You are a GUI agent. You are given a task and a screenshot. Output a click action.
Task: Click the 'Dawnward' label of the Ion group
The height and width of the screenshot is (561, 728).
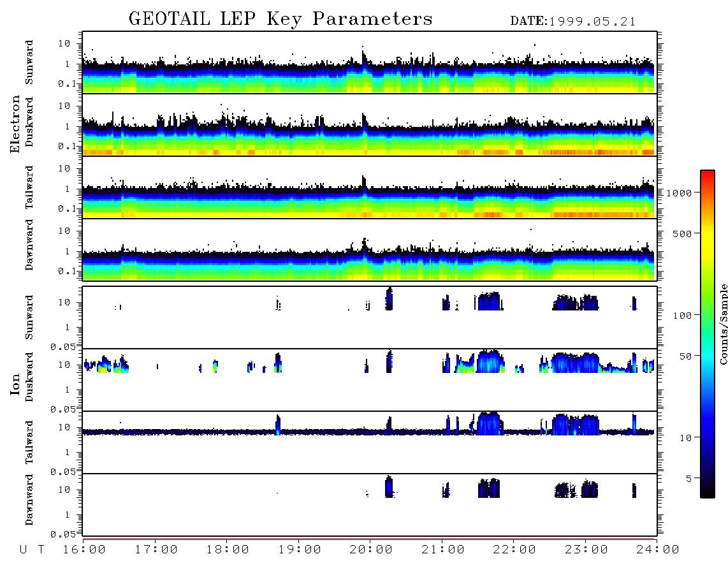29,500
